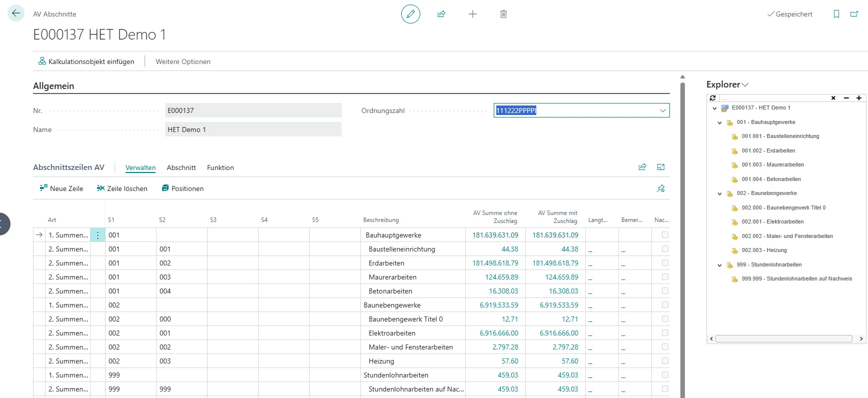Toggle Nac checkbox for Bauhauptgewerke row
Image resolution: width=868 pixels, height=398 pixels.
click(665, 234)
